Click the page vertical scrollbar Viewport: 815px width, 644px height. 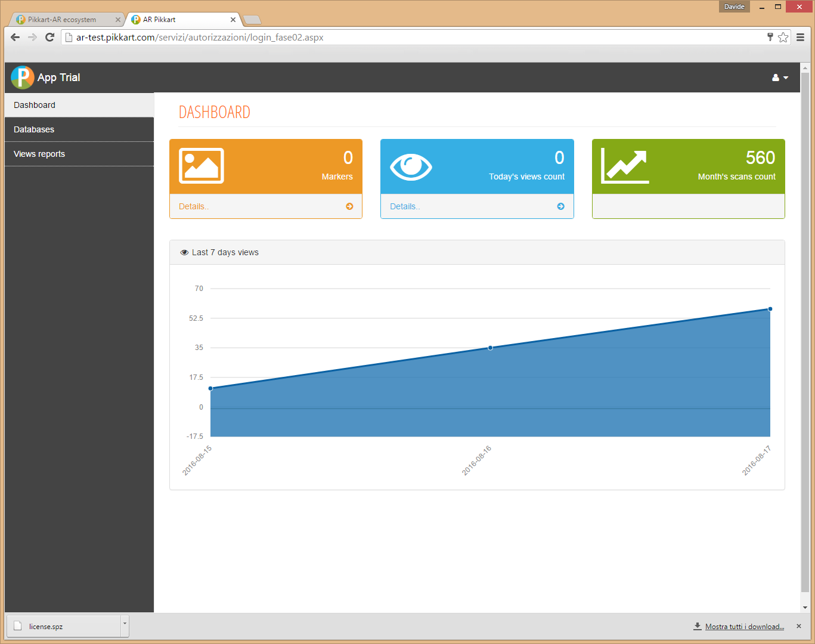[805, 333]
